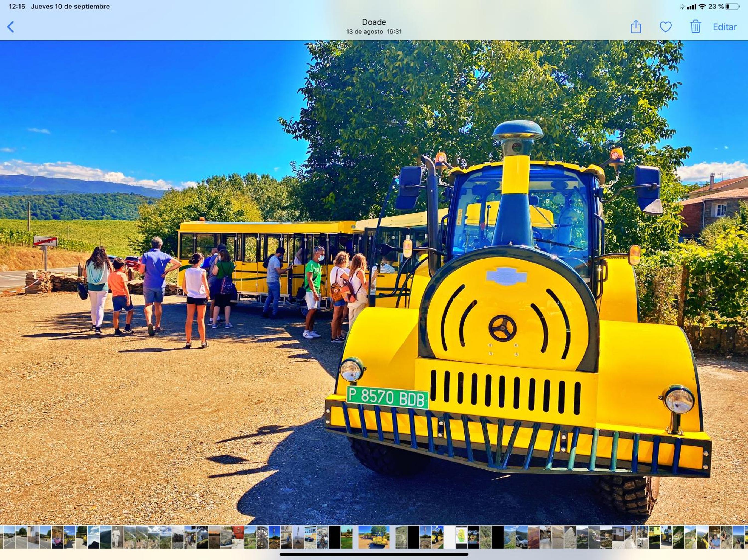Open the sunset landscape thumbnail
The width and height of the screenshot is (748, 560).
214,537
